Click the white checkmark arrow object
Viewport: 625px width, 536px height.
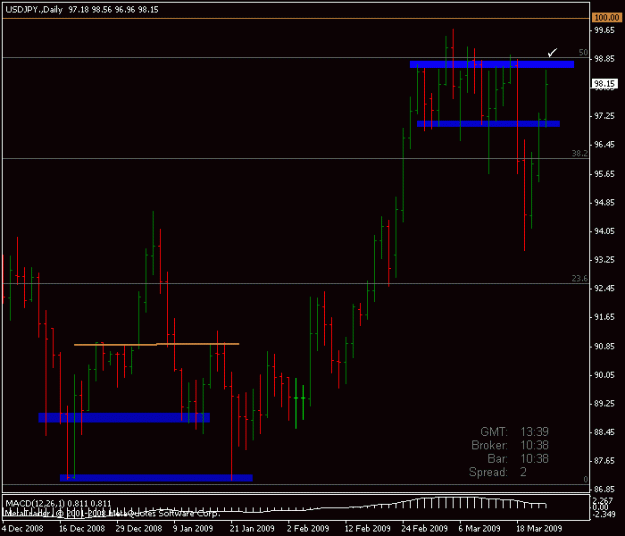tap(552, 52)
